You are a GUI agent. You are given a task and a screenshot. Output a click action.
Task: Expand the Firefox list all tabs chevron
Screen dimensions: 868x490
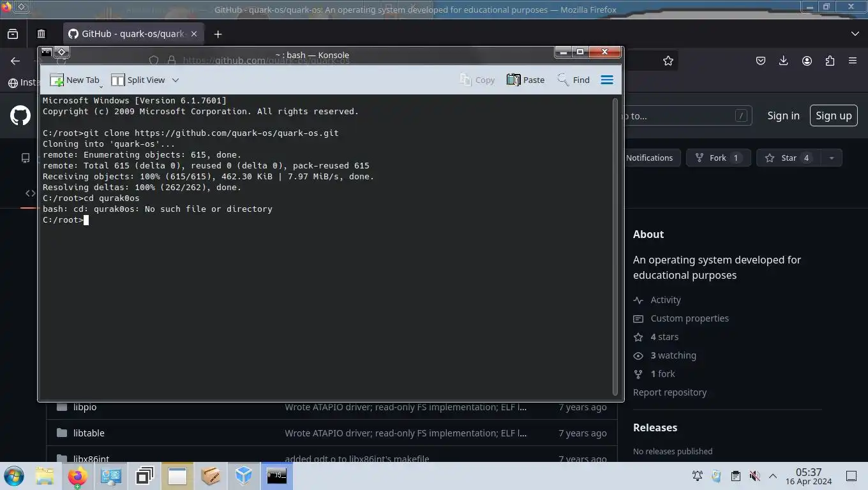pyautogui.click(x=855, y=34)
